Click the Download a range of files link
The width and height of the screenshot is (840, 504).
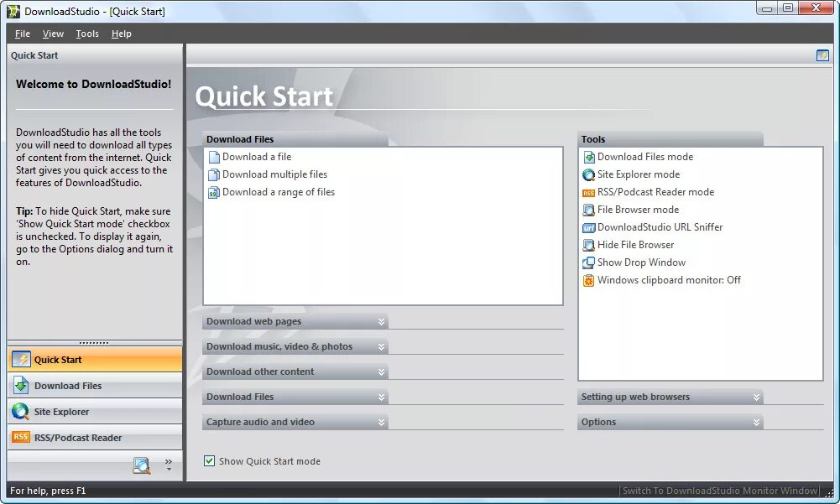pos(279,192)
